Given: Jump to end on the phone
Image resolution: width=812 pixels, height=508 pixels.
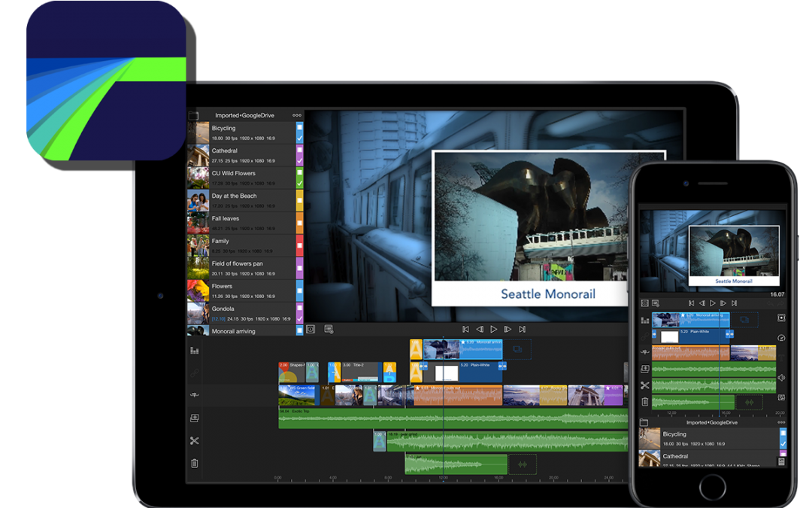Looking at the screenshot, I should pyautogui.click(x=734, y=303).
